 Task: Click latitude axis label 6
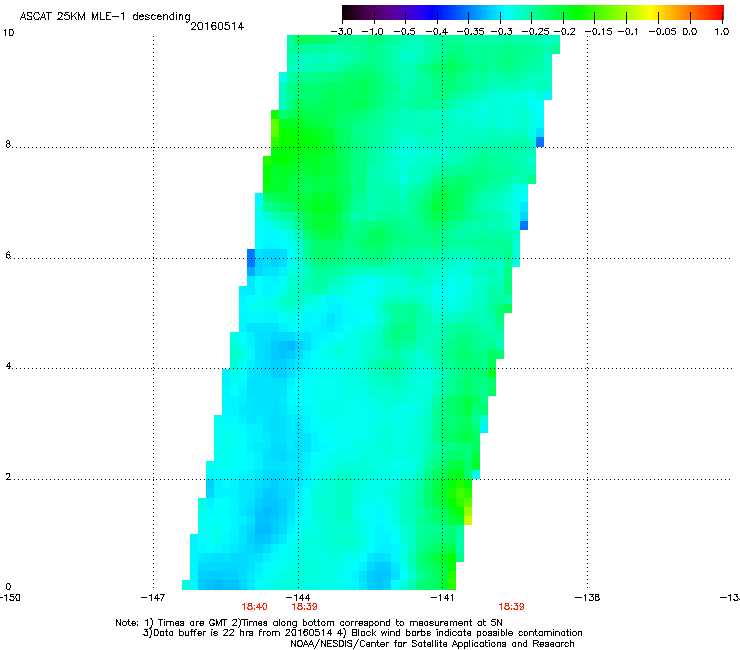click(x=8, y=255)
